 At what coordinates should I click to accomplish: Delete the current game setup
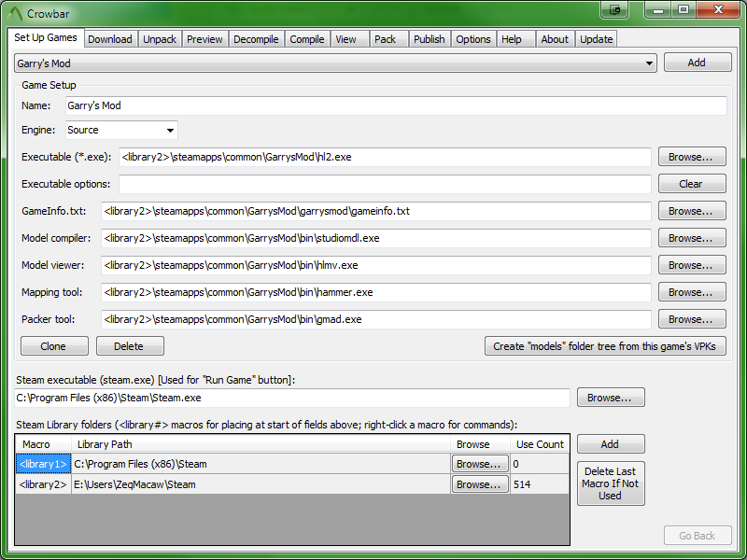pos(130,346)
